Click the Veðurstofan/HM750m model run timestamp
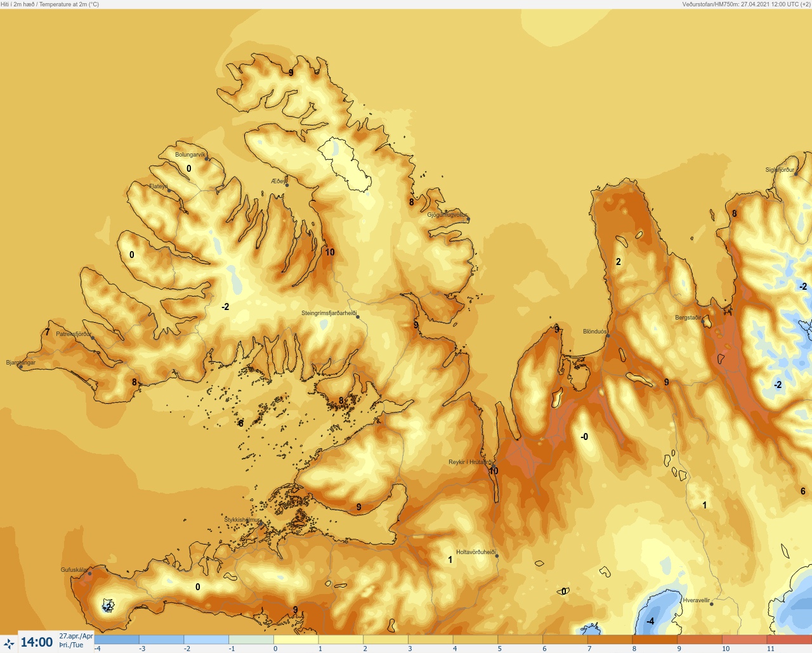Image resolution: width=812 pixels, height=653 pixels. click(747, 4)
